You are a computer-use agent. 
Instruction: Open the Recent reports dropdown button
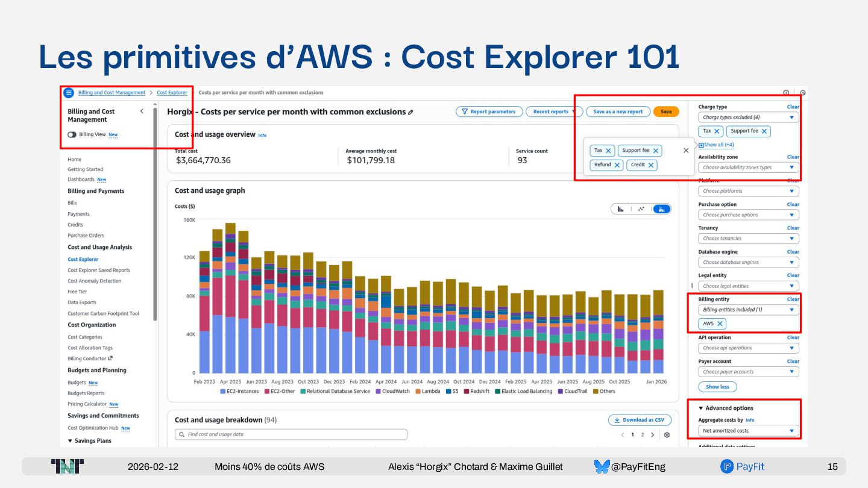(554, 111)
